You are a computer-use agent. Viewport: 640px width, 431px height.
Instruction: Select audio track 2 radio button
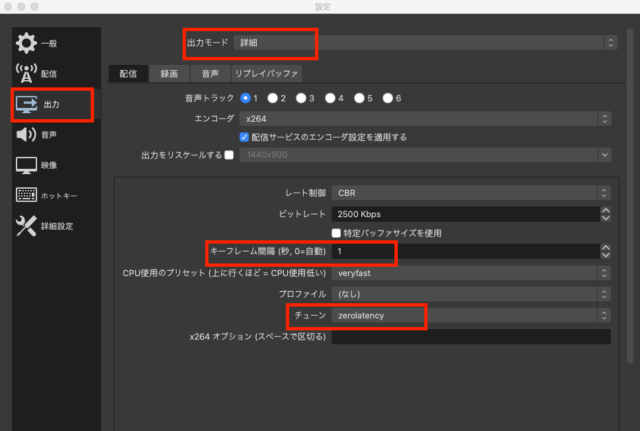pyautogui.click(x=272, y=98)
